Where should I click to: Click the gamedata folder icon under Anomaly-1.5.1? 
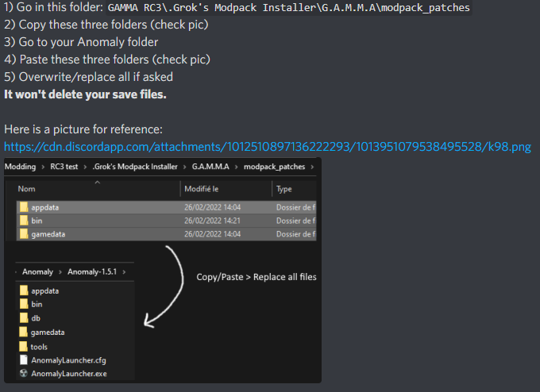click(23, 332)
